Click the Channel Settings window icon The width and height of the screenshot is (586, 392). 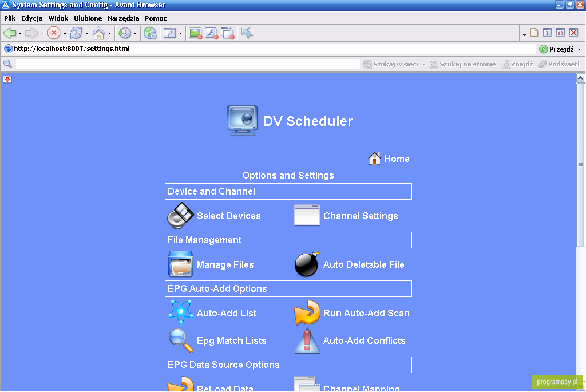307,215
